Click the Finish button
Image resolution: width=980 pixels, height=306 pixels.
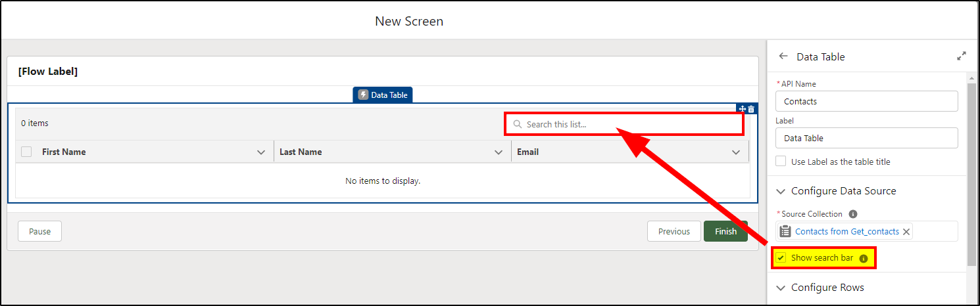(x=725, y=231)
